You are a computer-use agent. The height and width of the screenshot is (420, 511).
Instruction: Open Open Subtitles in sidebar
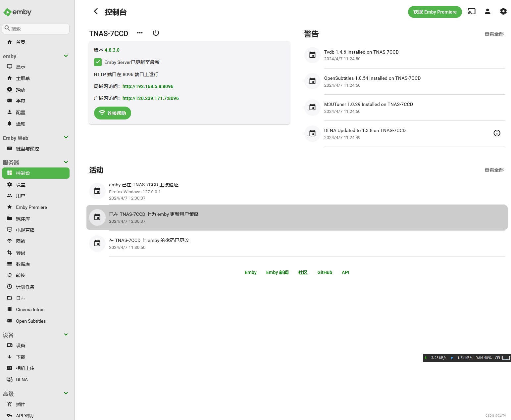(x=36, y=321)
